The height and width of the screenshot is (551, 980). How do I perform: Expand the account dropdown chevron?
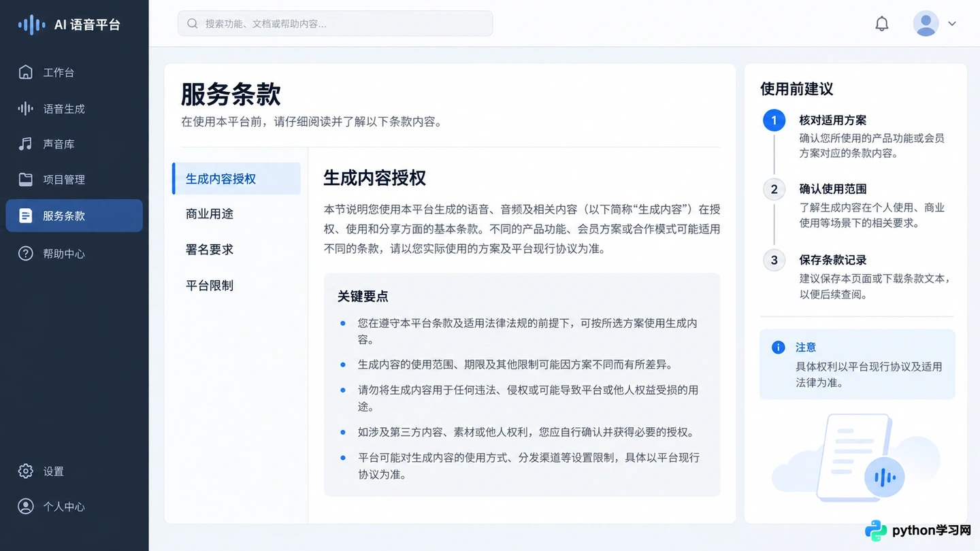[x=952, y=24]
